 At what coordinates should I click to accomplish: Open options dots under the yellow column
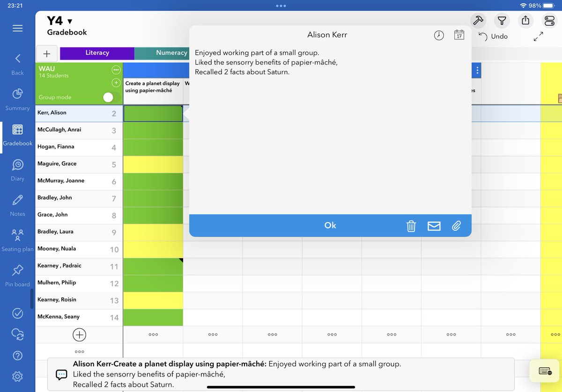[x=555, y=334]
